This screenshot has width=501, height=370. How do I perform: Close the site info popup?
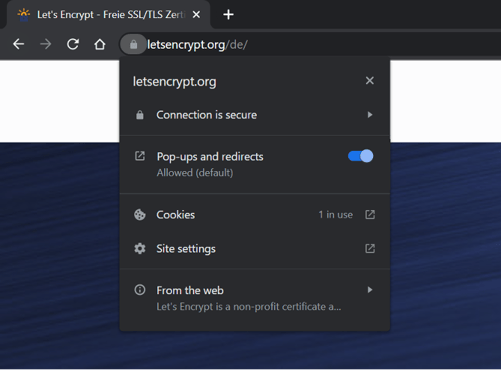click(x=370, y=80)
